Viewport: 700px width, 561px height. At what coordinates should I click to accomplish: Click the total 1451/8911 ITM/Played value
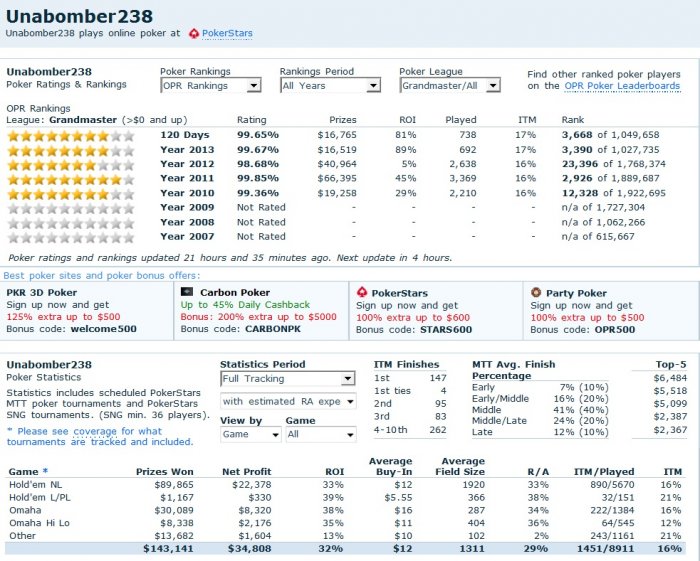(x=607, y=549)
